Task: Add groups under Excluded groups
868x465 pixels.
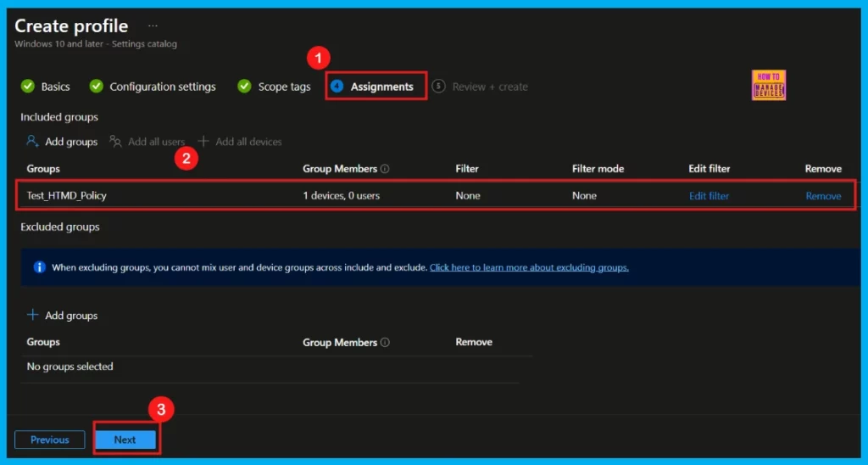Action: (71, 316)
